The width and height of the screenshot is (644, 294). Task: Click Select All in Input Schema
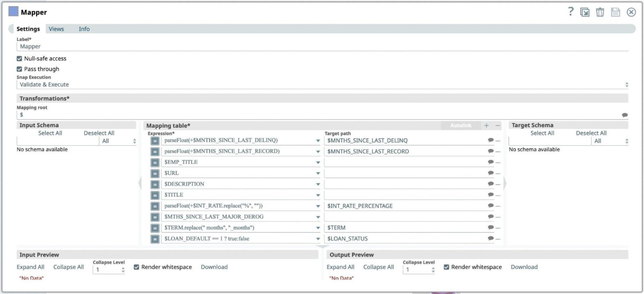click(x=50, y=133)
